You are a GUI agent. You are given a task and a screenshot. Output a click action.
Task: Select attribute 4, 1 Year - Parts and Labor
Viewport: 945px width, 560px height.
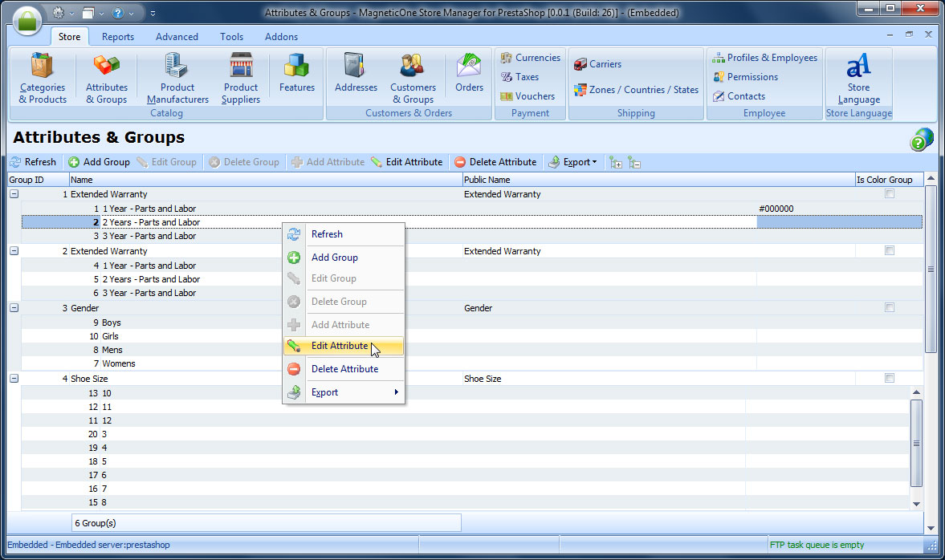tap(472, 266)
